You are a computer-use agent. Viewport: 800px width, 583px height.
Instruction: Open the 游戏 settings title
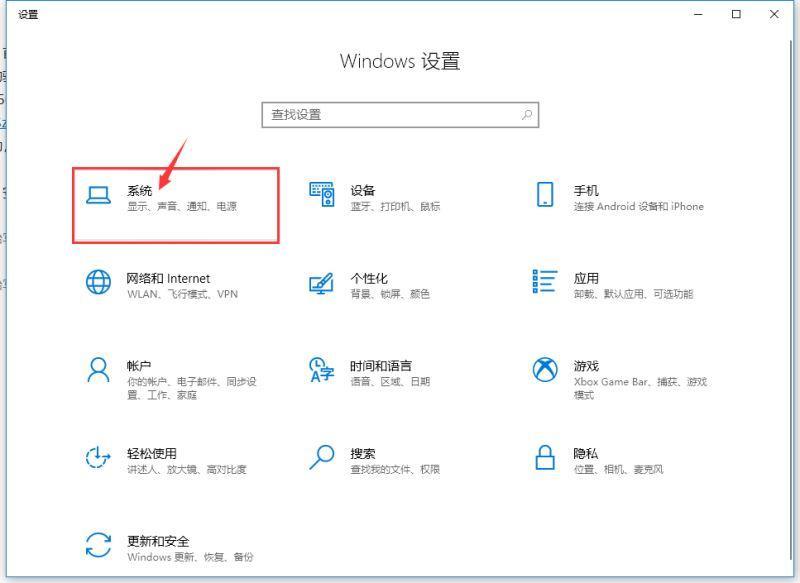click(x=586, y=366)
